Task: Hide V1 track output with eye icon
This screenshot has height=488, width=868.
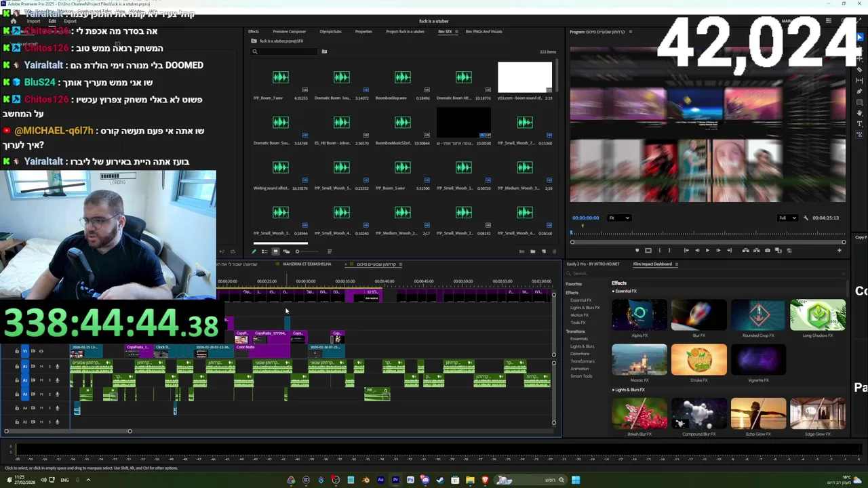Action: 41,351
